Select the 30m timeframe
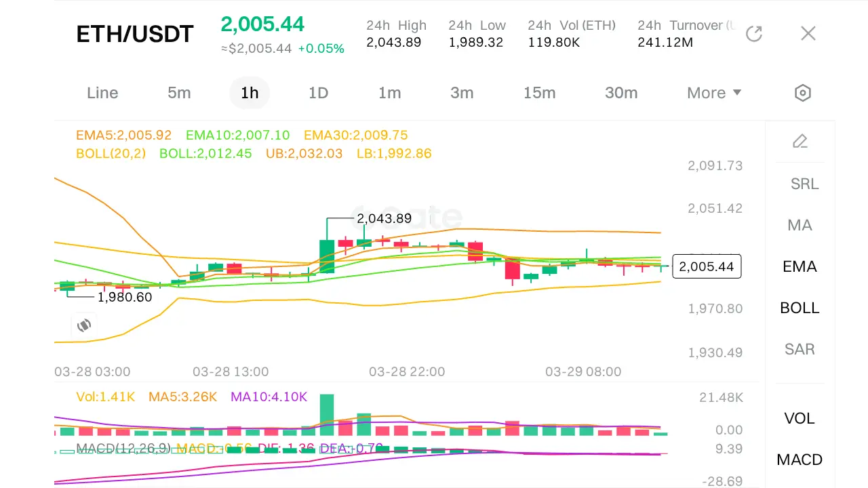The image size is (868, 488). pyautogui.click(x=621, y=93)
